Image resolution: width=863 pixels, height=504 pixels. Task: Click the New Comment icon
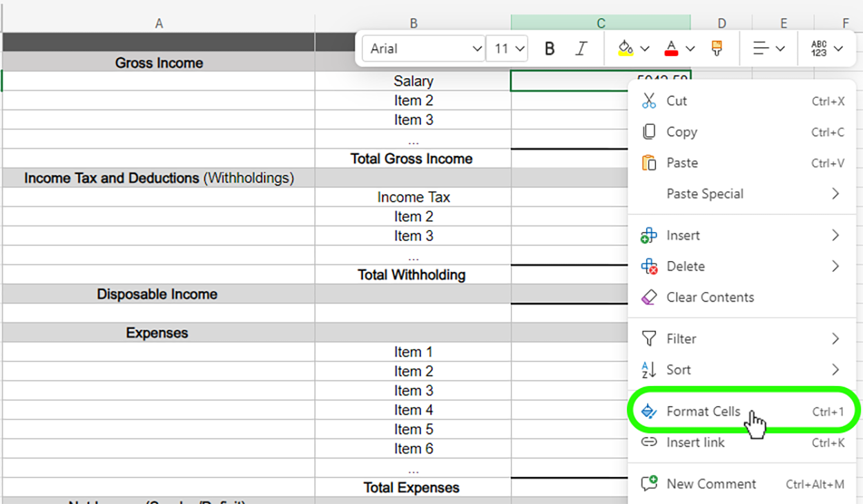649,484
